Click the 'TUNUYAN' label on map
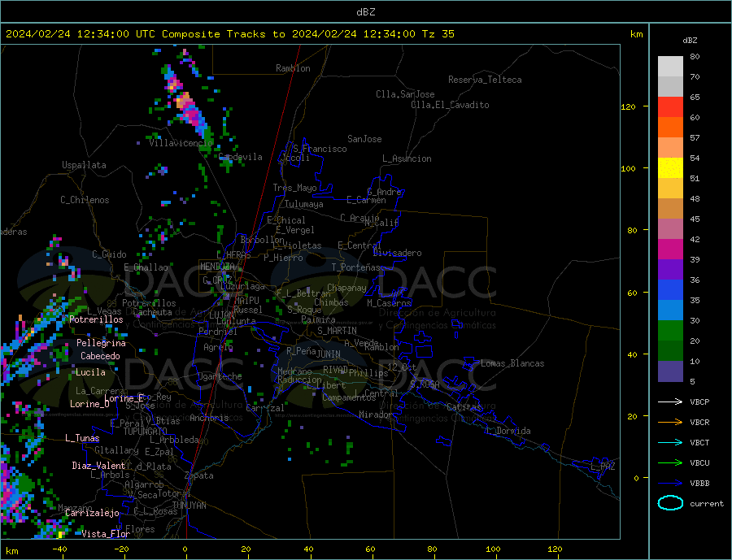This screenshot has height=560, width=732. pyautogui.click(x=189, y=506)
